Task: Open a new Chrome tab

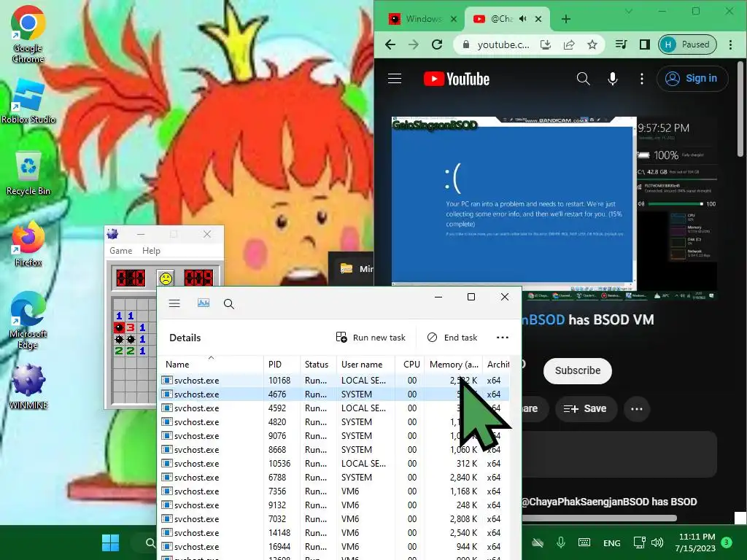Action: [x=565, y=19]
